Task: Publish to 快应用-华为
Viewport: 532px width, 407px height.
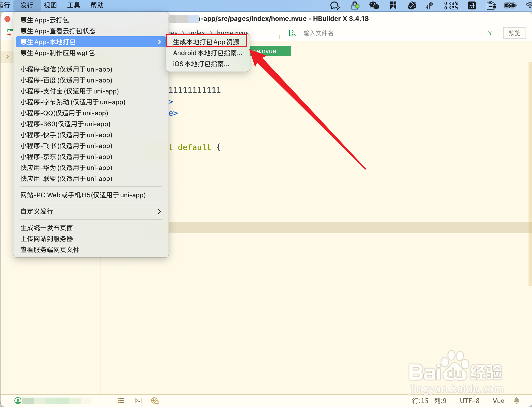Action: point(91,167)
